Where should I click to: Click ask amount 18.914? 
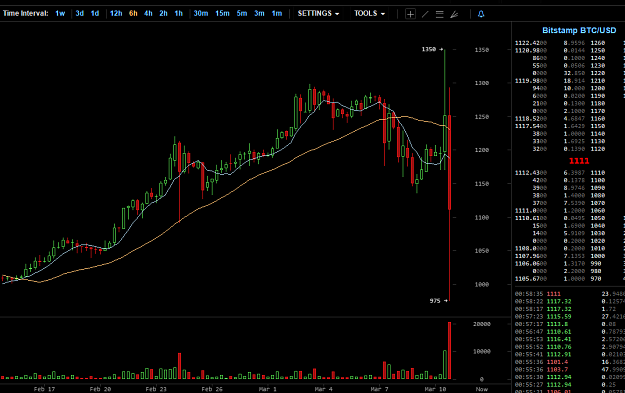(x=574, y=81)
